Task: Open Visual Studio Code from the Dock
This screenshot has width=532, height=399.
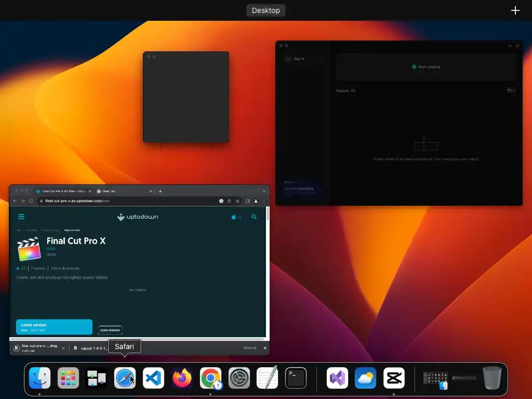Action: (153, 378)
